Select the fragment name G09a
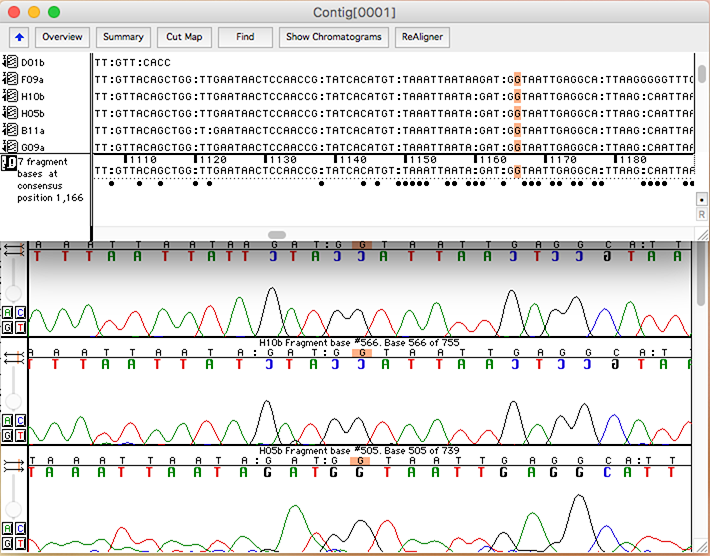The height and width of the screenshot is (556, 710). point(33,147)
